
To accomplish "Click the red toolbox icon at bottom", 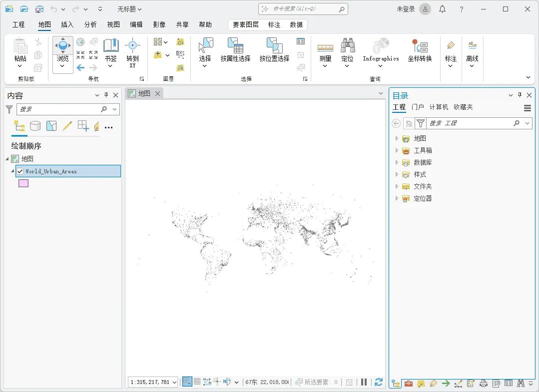I will point(409,383).
